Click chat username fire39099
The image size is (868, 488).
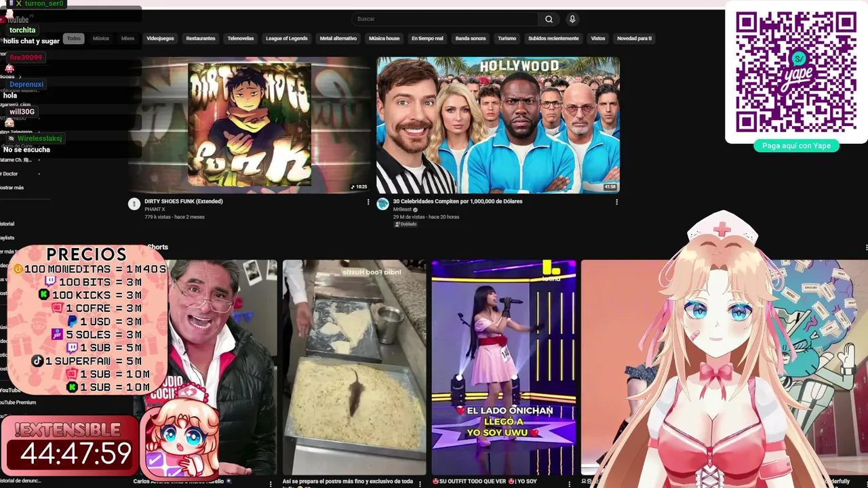(x=26, y=58)
